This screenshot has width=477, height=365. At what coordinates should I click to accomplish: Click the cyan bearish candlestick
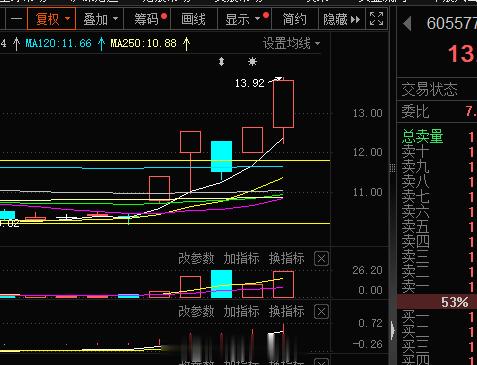[221, 156]
